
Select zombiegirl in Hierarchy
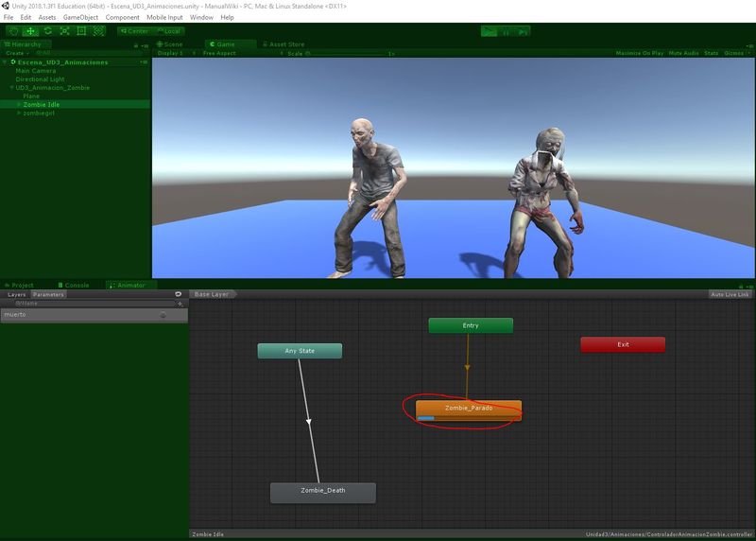coord(39,113)
